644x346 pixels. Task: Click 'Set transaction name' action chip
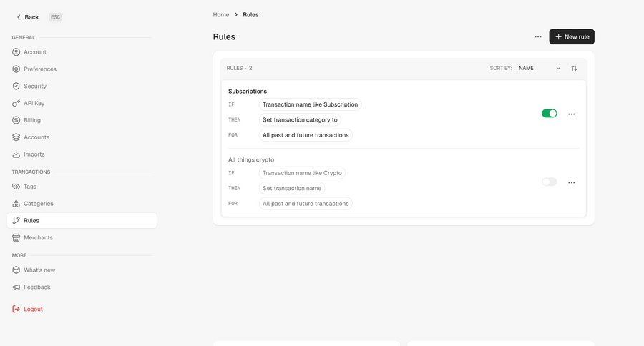click(x=292, y=189)
